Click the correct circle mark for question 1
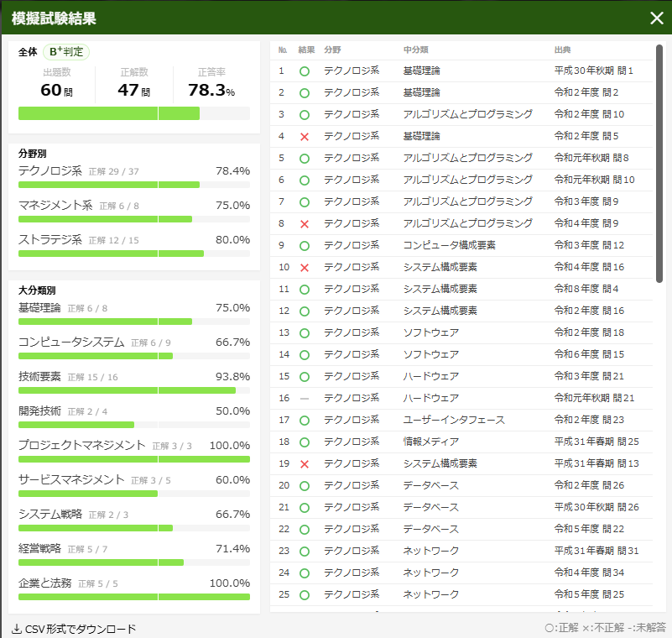 [305, 71]
